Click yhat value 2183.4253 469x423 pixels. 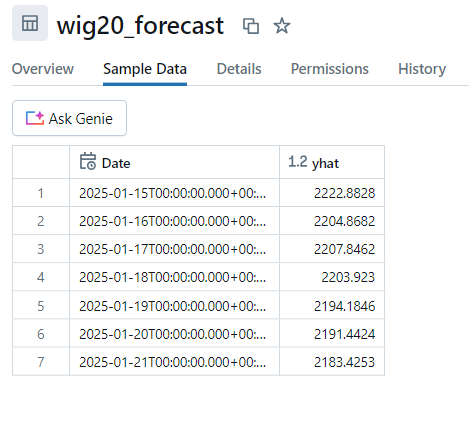click(332, 361)
